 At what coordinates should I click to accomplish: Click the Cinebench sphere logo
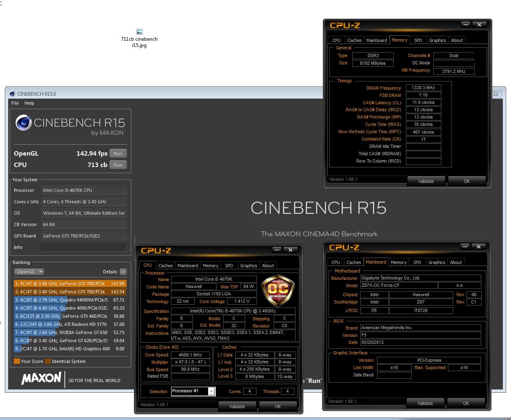[23, 123]
